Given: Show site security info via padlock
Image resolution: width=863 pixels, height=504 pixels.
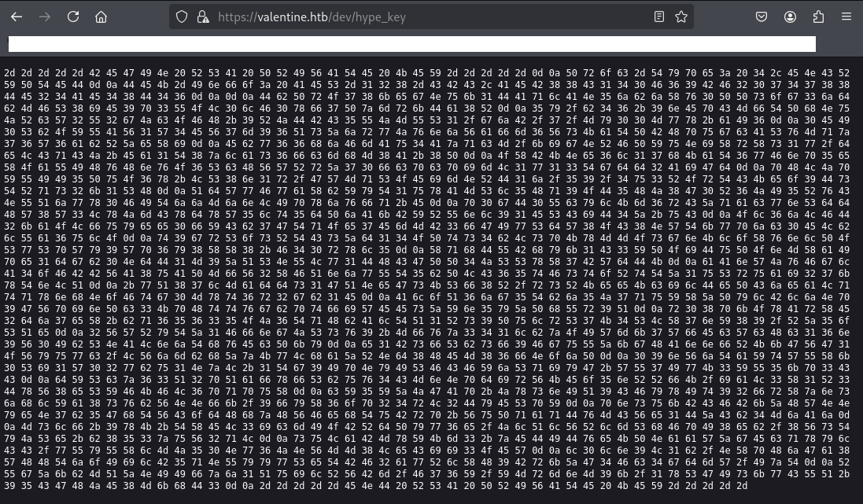Looking at the screenshot, I should pos(202,17).
